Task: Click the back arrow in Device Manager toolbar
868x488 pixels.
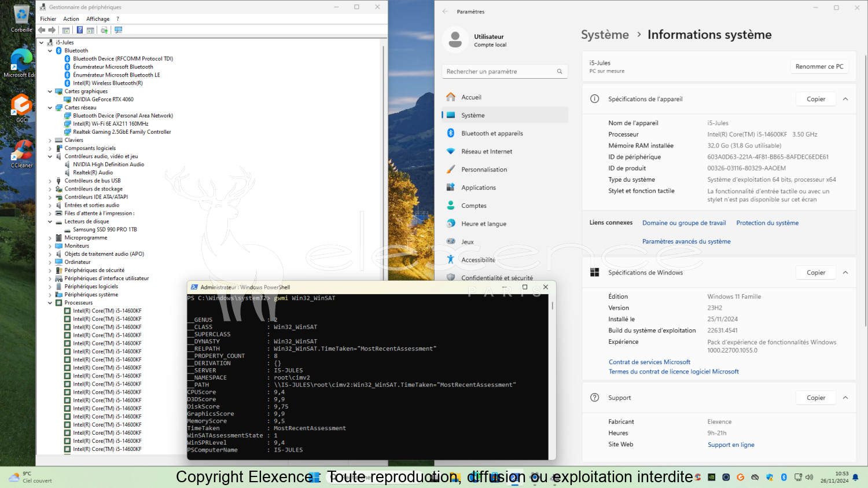Action: point(42,30)
